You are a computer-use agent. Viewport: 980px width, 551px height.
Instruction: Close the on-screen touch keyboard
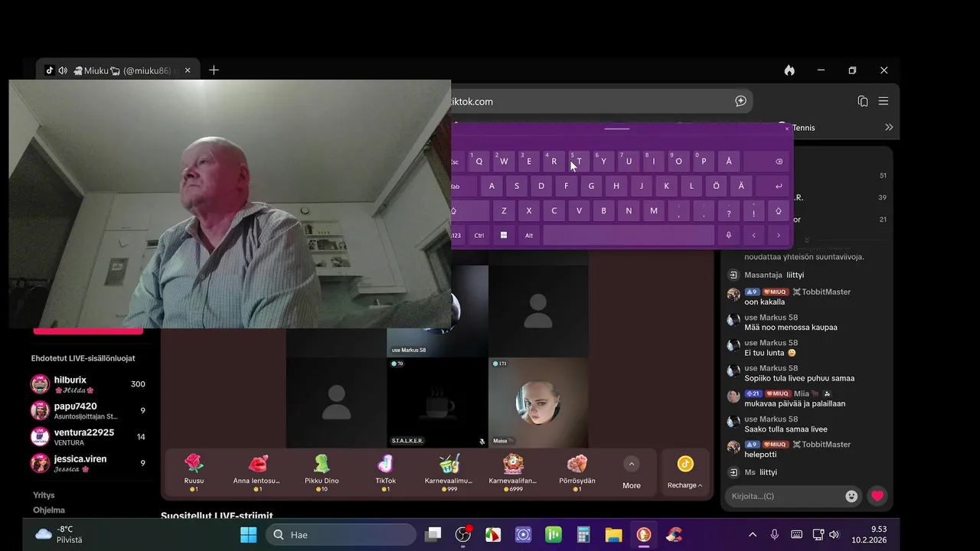787,129
